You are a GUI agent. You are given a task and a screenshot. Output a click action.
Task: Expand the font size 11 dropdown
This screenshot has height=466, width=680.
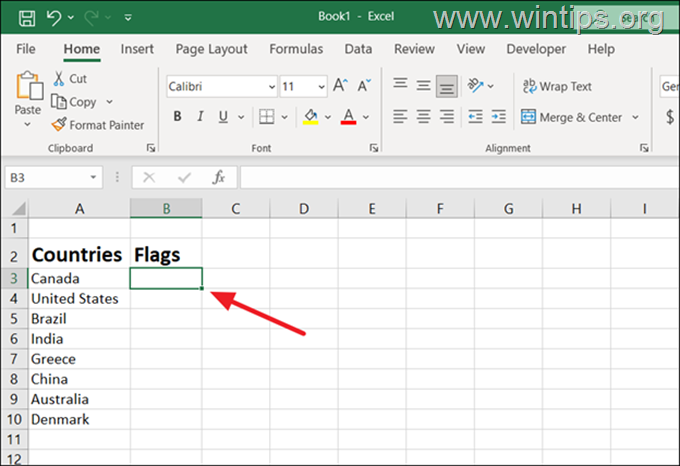coord(319,87)
